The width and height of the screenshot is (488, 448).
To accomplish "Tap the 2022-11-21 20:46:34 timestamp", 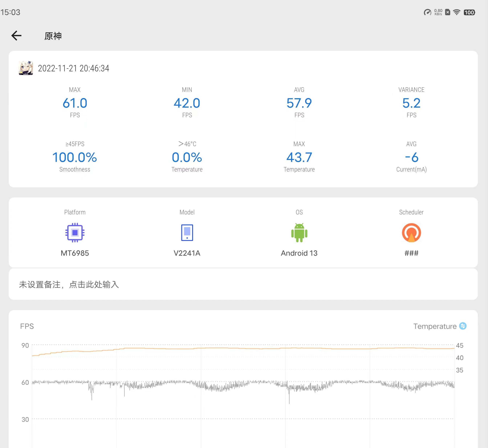I will point(74,68).
